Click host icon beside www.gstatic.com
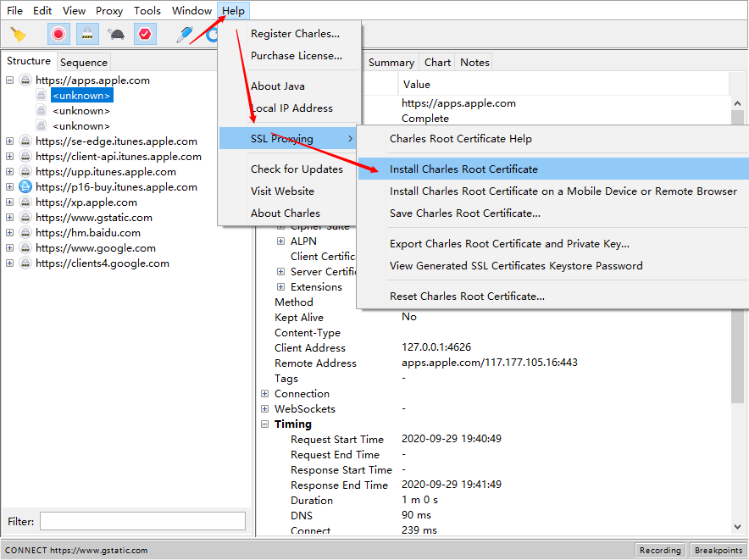749x560 pixels. (x=25, y=218)
